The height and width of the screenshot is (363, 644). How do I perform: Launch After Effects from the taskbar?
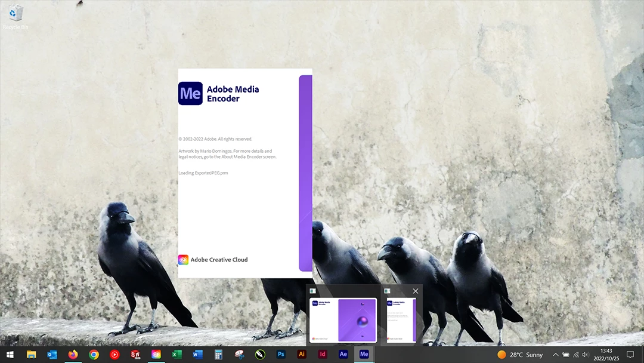[343, 354]
